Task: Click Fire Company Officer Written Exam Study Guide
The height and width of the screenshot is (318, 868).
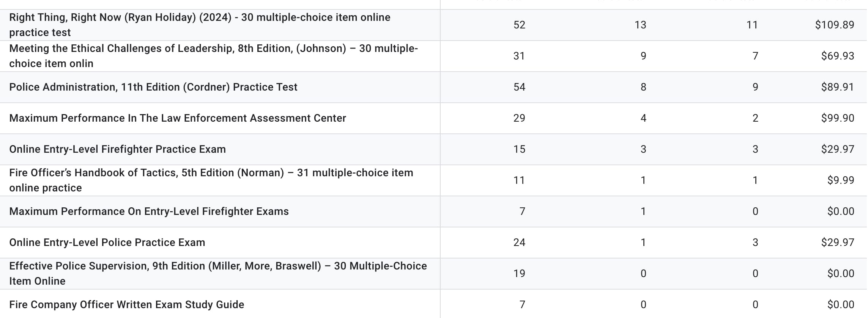Action: tap(127, 305)
